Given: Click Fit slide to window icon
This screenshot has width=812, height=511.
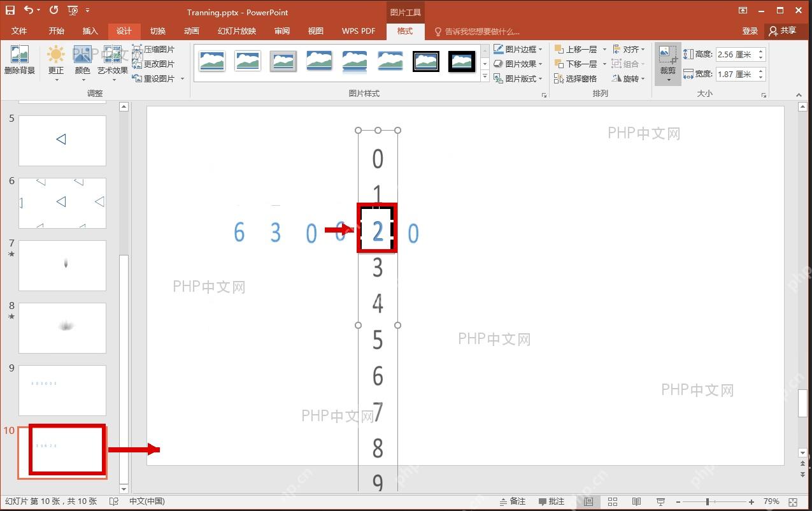Looking at the screenshot, I should point(793,502).
